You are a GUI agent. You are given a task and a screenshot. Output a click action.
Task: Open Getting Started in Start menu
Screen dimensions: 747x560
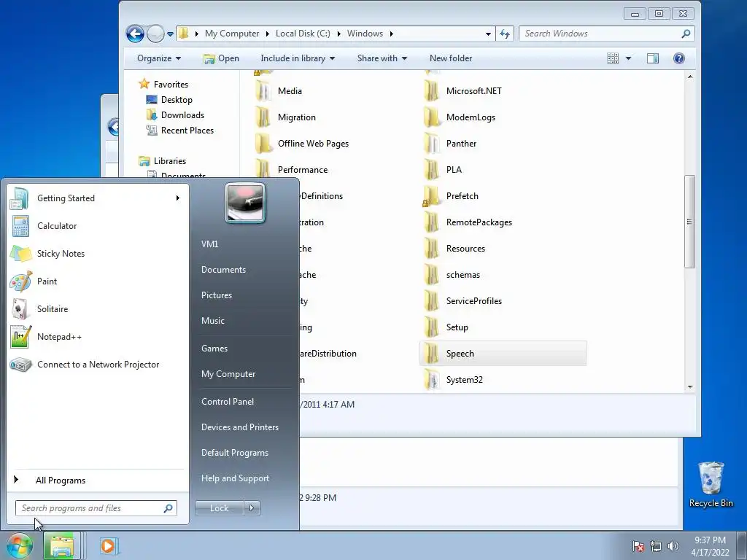coord(98,198)
